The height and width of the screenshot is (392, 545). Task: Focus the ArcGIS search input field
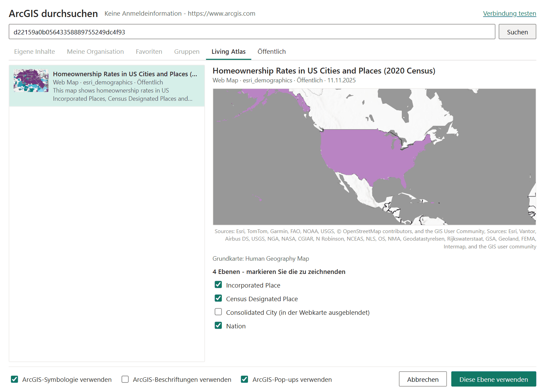click(x=252, y=32)
